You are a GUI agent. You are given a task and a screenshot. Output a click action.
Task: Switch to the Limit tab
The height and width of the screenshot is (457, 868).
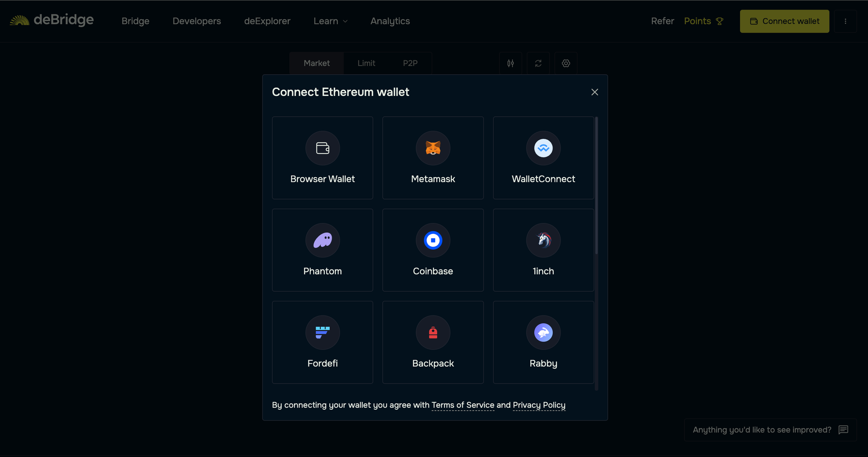click(366, 63)
